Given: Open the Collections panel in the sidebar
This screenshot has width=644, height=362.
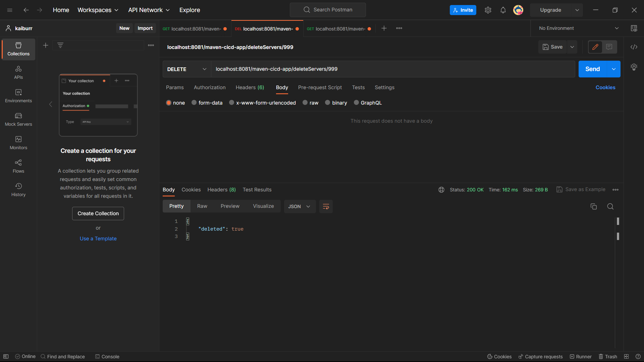Looking at the screenshot, I should (18, 49).
